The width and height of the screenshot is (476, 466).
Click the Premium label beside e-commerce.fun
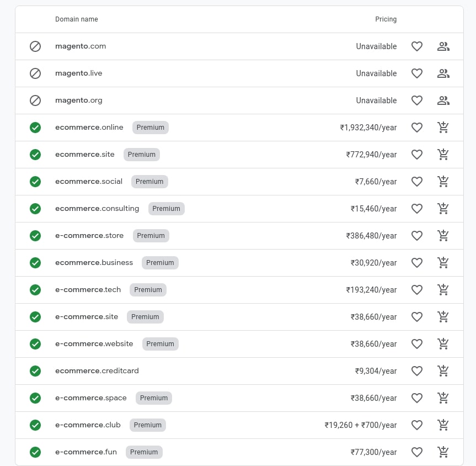pyautogui.click(x=144, y=452)
